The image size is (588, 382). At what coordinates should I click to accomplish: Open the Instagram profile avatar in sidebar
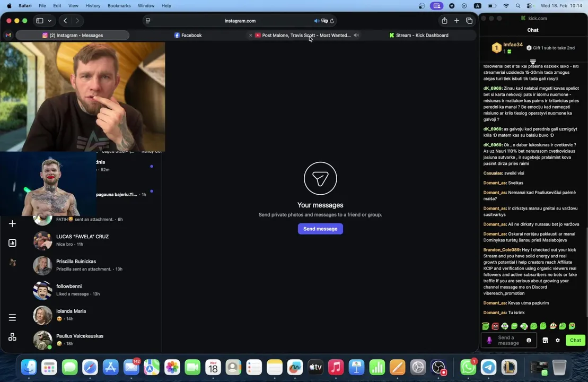pyautogui.click(x=12, y=262)
